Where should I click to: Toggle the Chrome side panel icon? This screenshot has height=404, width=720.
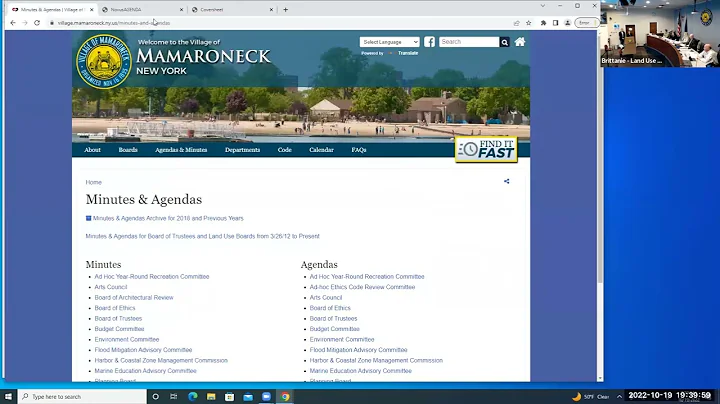(556, 22)
